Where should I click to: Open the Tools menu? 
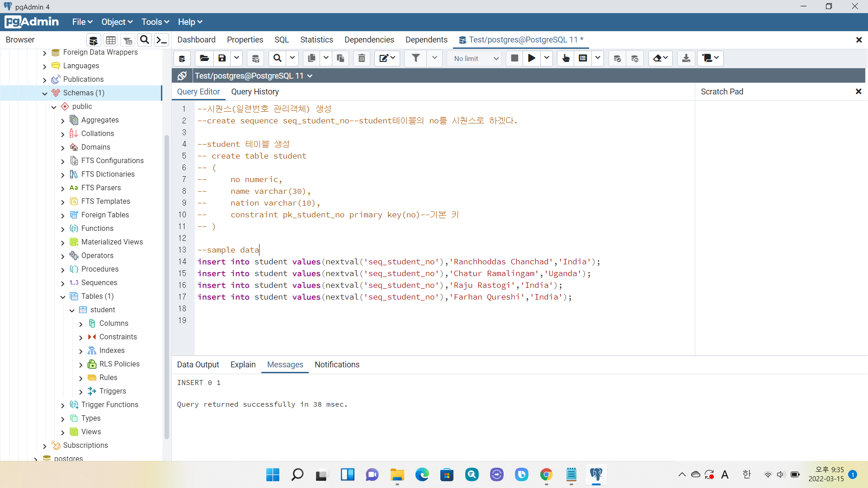coord(155,22)
